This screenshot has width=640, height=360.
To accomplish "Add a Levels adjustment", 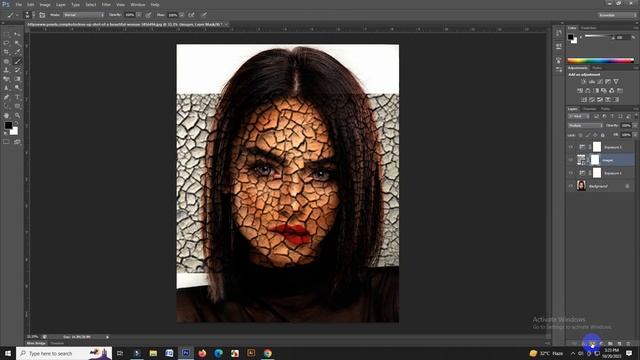I will [x=592, y=82].
